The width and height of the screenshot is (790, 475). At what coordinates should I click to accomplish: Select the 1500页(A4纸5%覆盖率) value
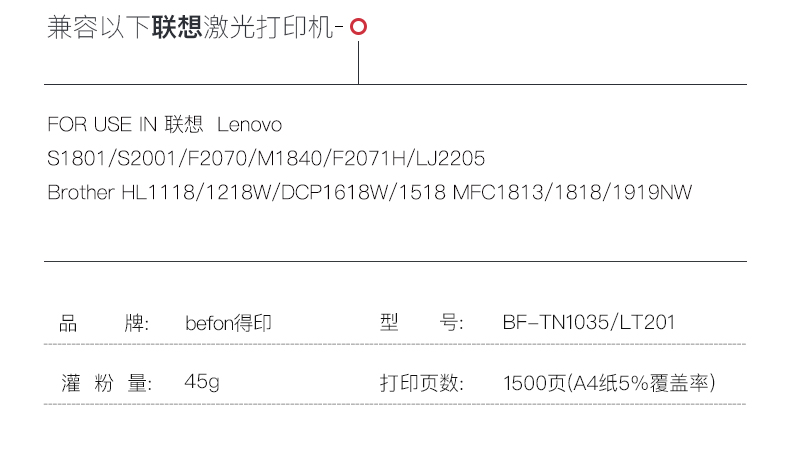click(609, 383)
